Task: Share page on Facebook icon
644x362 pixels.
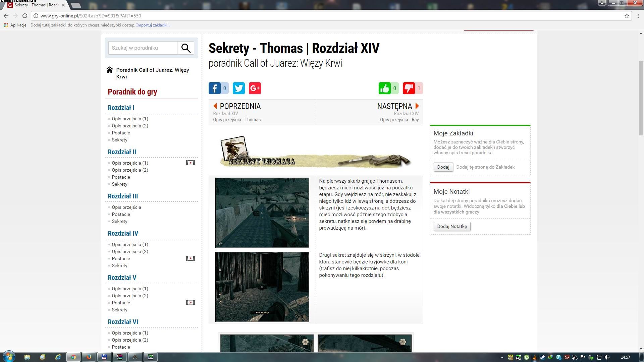Action: pos(215,88)
